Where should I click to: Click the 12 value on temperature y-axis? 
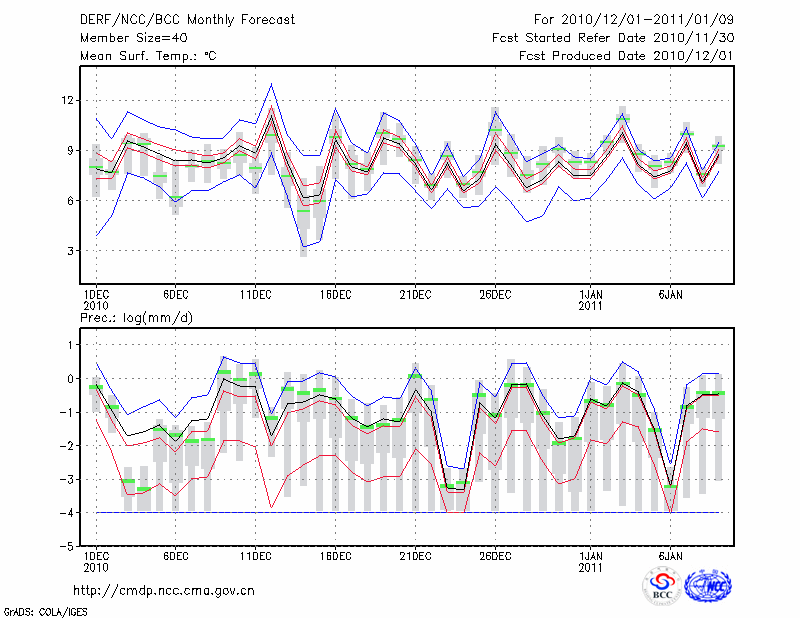click(x=68, y=100)
